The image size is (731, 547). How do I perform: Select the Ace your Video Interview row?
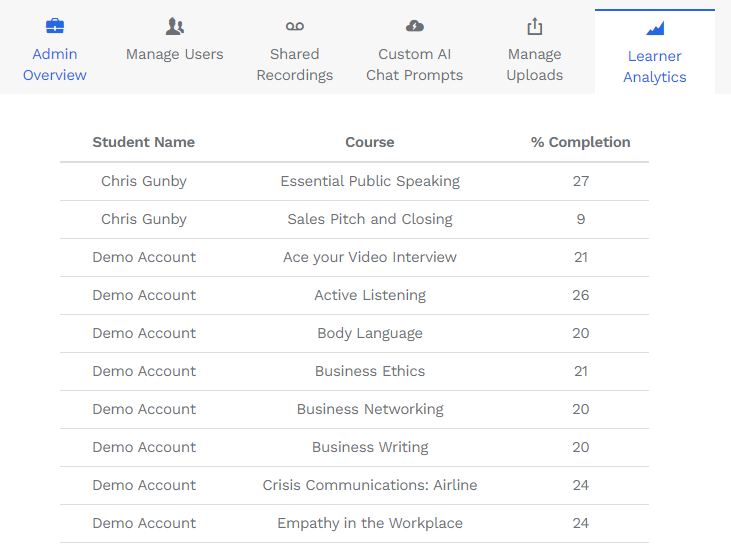[354, 257]
